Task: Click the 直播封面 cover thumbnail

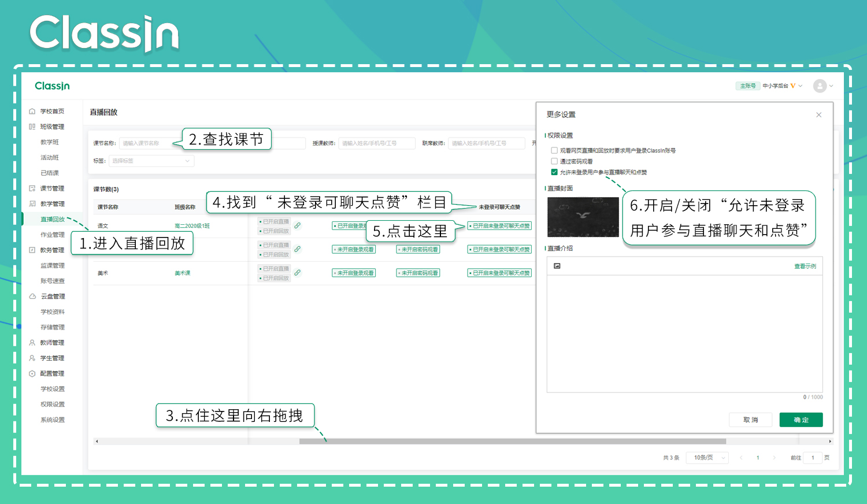Action: point(583,217)
